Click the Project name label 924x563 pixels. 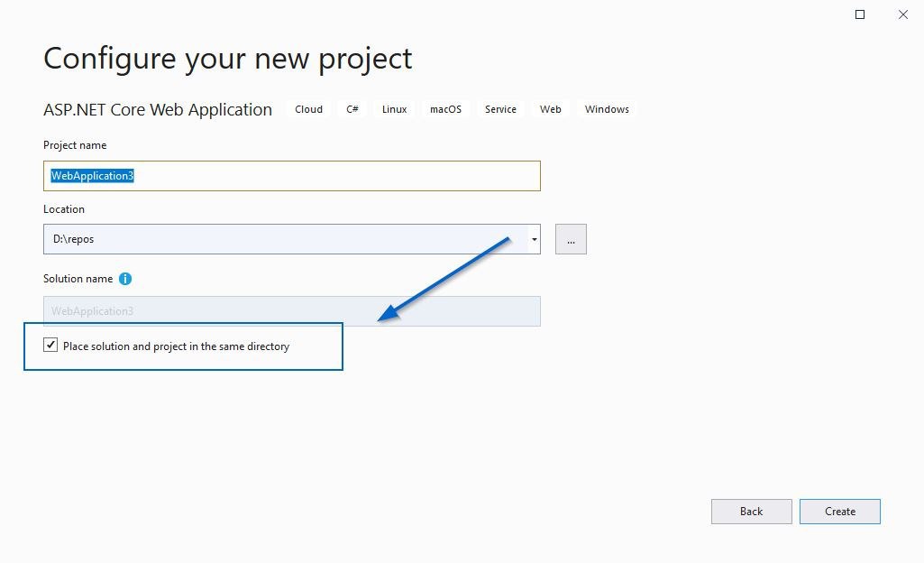tap(75, 145)
